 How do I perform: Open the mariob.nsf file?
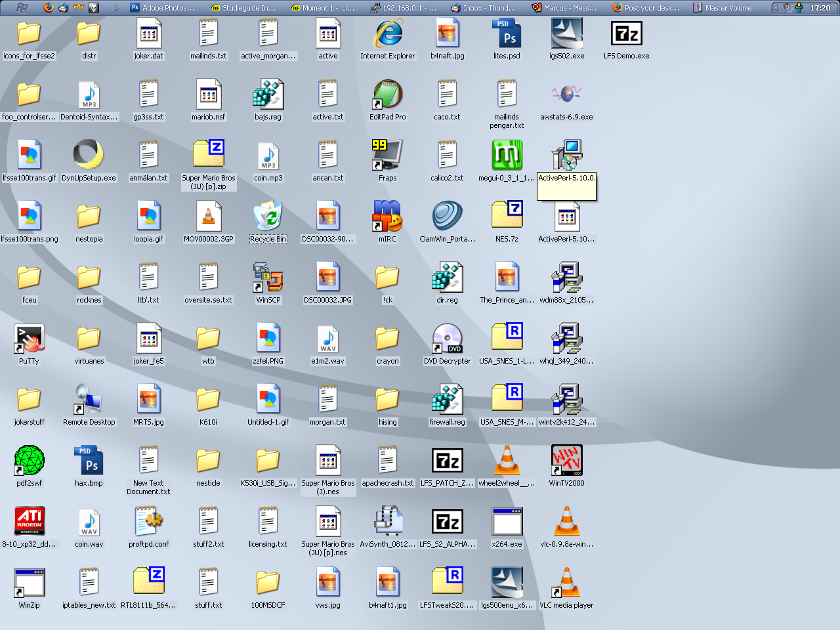(x=208, y=94)
